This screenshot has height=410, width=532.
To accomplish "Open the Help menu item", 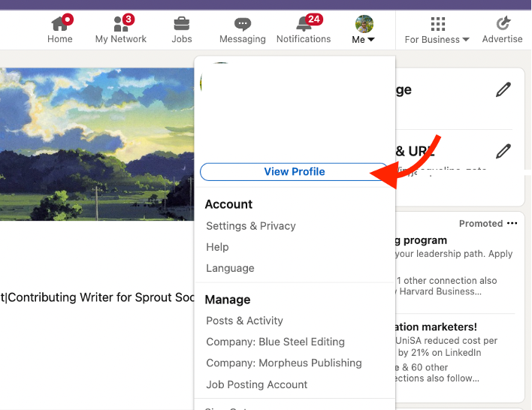I will pyautogui.click(x=217, y=247).
